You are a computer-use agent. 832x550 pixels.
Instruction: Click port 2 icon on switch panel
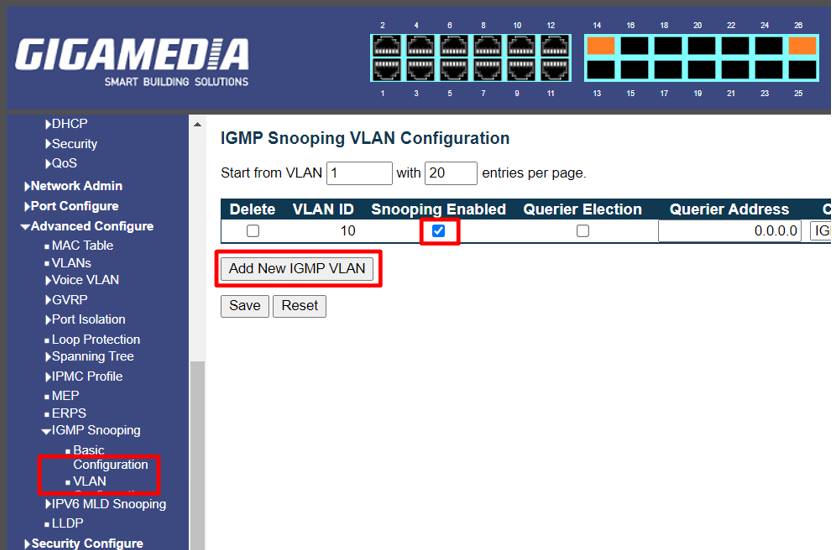coord(387,46)
